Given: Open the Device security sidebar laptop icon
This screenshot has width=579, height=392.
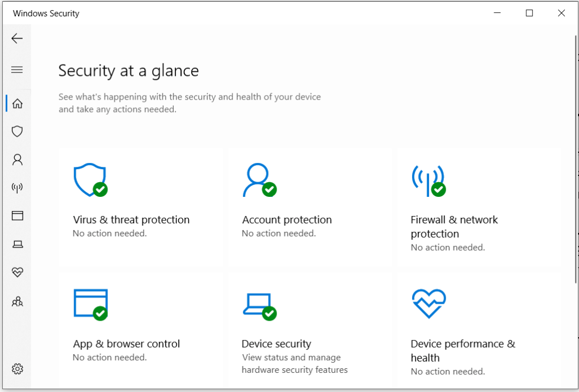Looking at the screenshot, I should (x=17, y=244).
